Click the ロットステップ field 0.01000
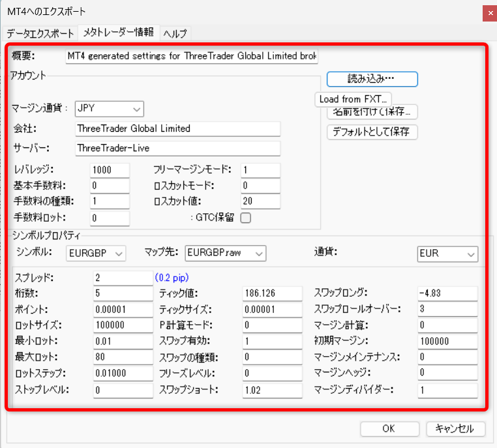The height and width of the screenshot is (448, 497). (x=123, y=373)
